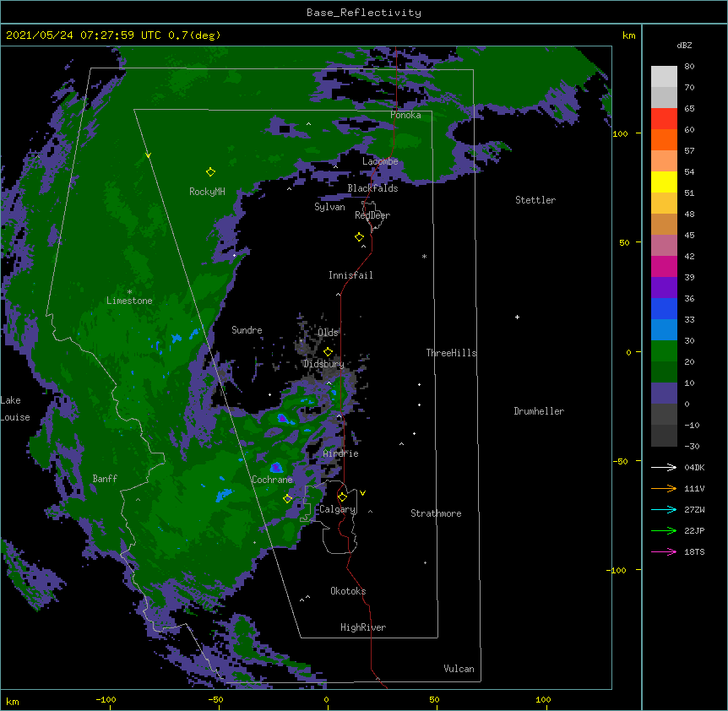Click the -50 tick on the vertical axis

[x=620, y=461]
